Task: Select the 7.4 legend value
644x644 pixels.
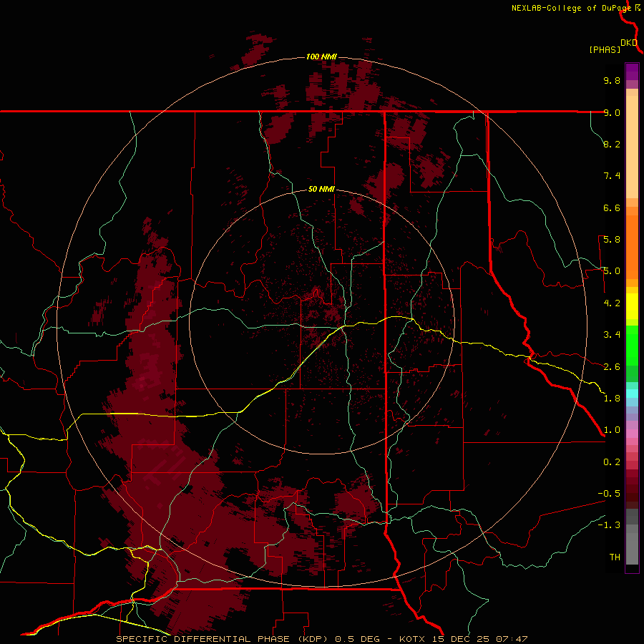Action: pos(612,176)
